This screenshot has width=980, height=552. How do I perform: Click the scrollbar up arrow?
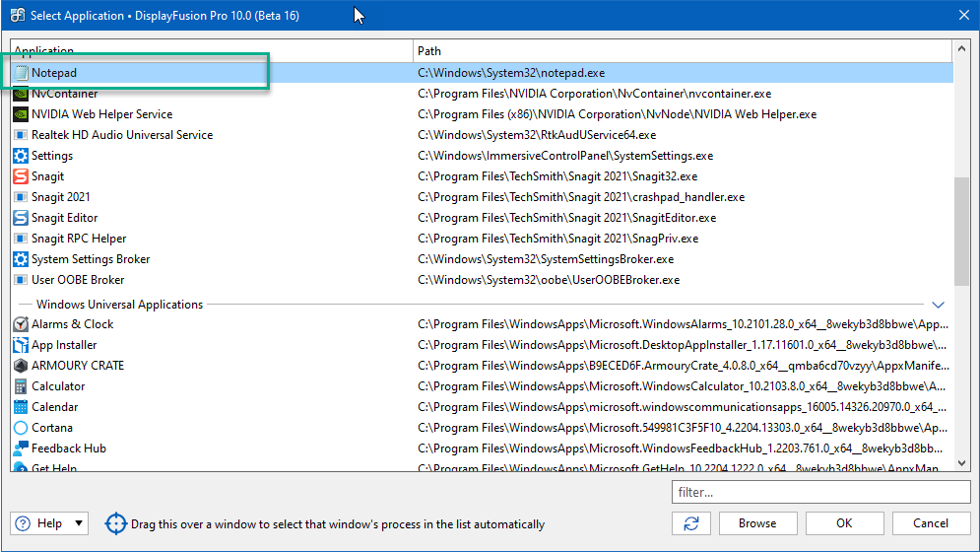pos(961,48)
